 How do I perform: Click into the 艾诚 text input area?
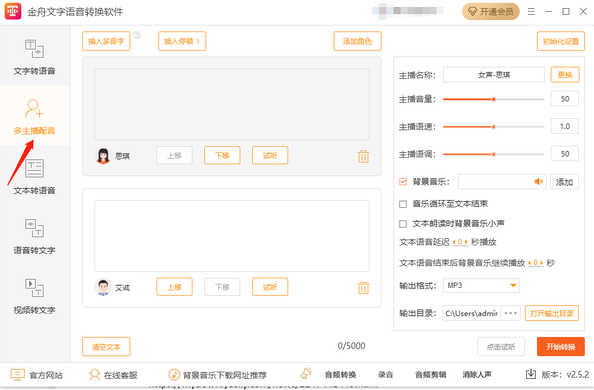click(232, 236)
